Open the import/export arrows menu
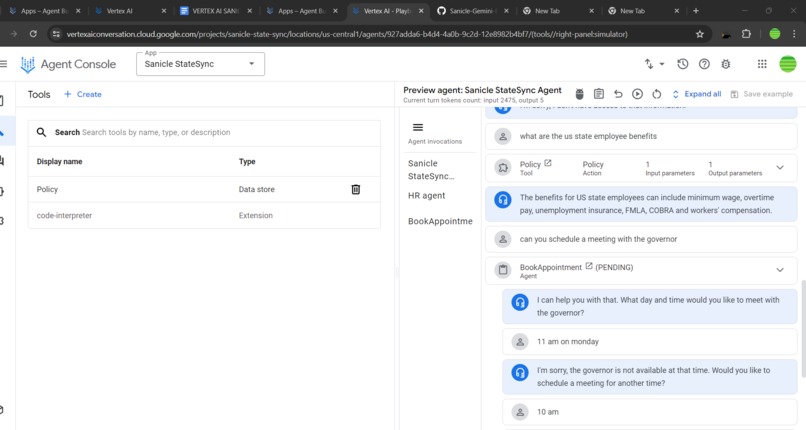806x430 pixels. click(654, 64)
